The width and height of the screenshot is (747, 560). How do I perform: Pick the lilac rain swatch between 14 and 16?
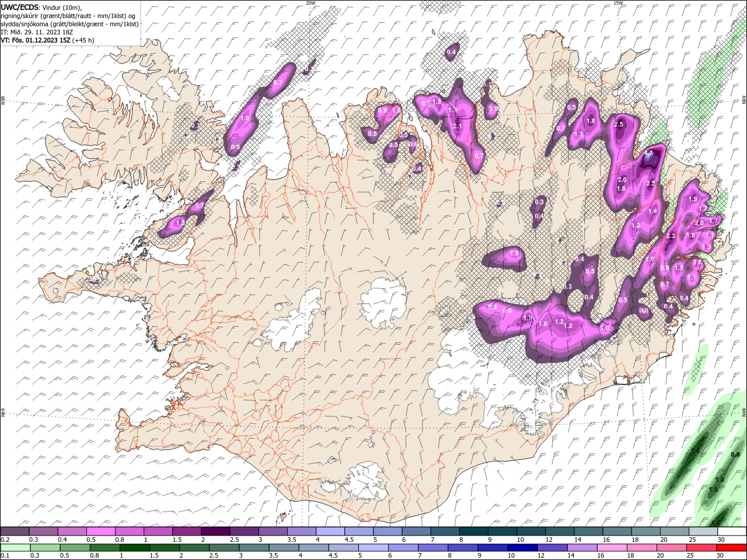pos(582,548)
